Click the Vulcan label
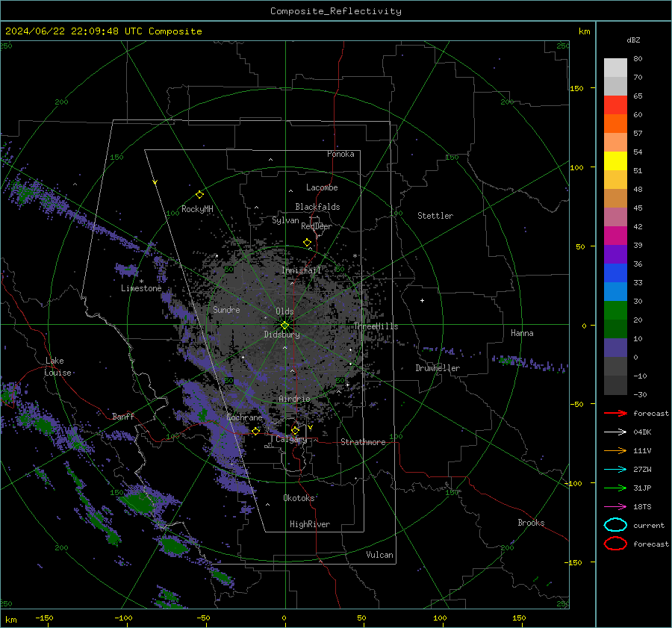The height and width of the screenshot is (628, 672). [379, 555]
